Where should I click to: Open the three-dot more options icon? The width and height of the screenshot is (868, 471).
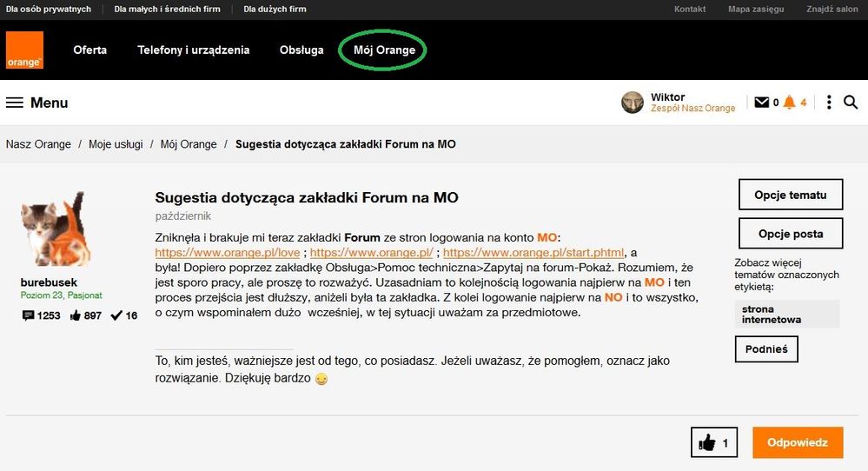[x=829, y=102]
